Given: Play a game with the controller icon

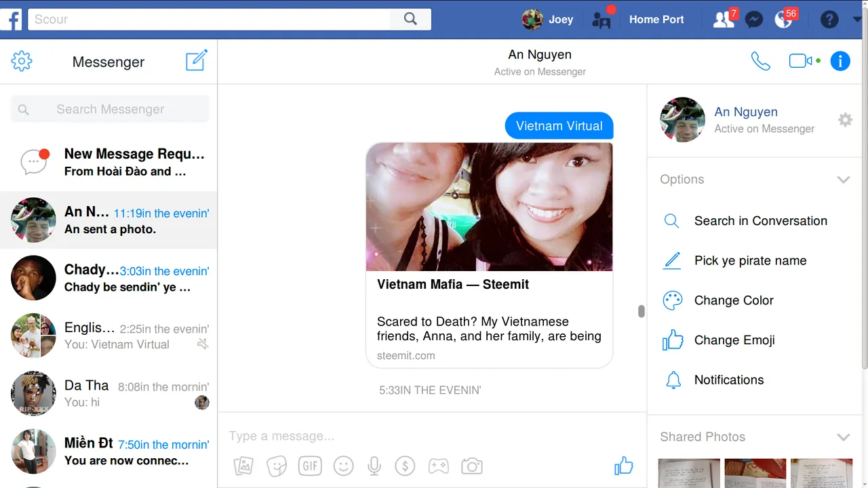Looking at the screenshot, I should pos(438,466).
